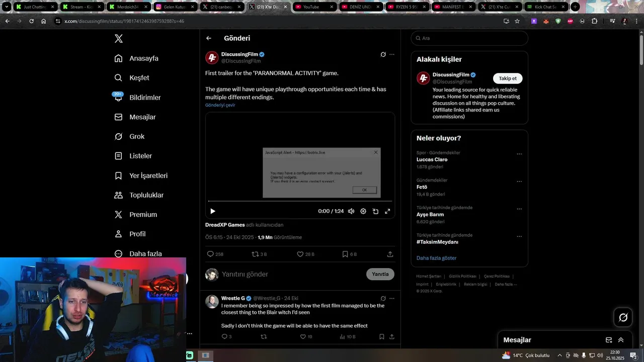Click OK in JavaScript Alert dialog
This screenshot has height=362, width=644.
364,190
